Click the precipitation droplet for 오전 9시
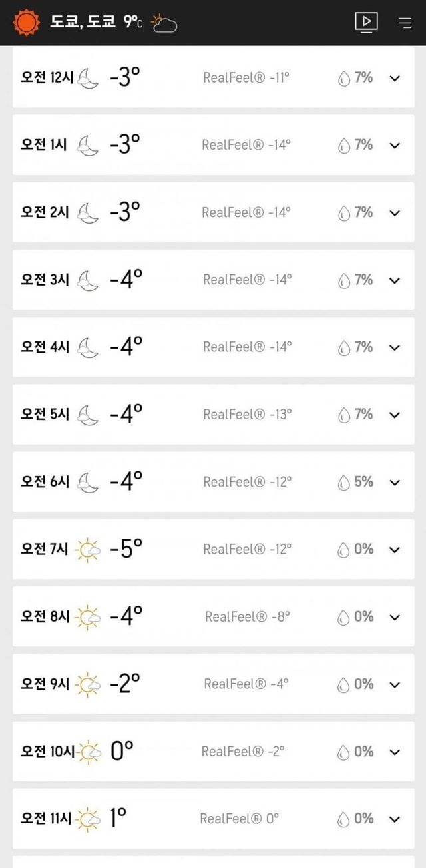This screenshot has height=868, width=426. pos(345,683)
